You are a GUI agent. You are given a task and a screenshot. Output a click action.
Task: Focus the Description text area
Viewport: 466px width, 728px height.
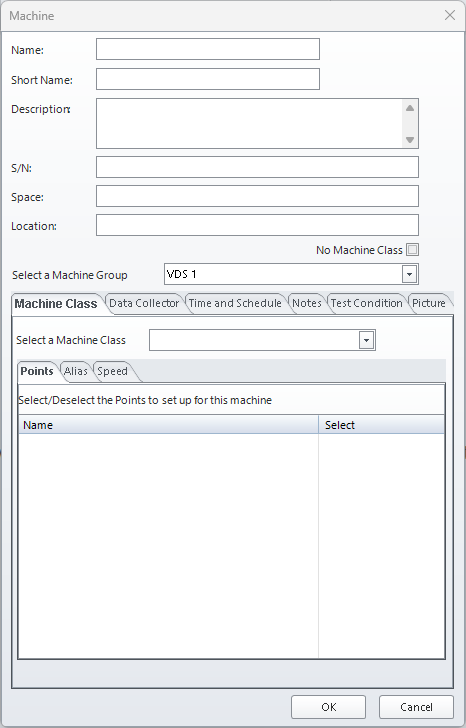[249, 124]
